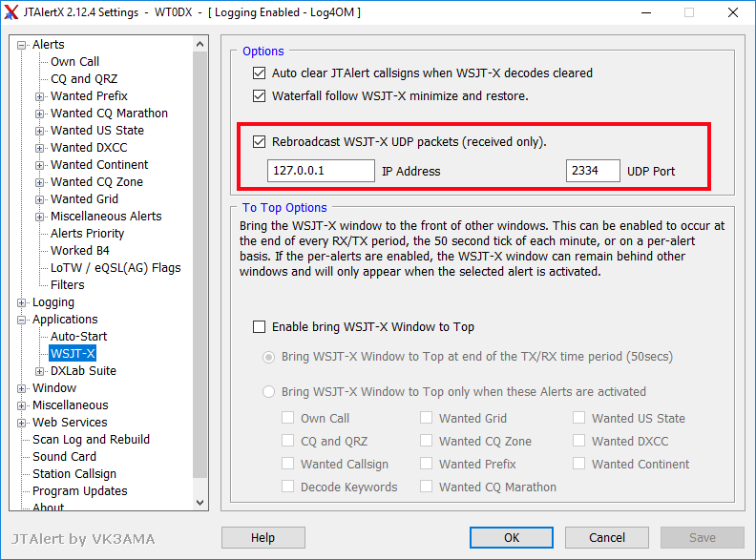Click the IP Address field 127.0.0.1

click(x=321, y=171)
